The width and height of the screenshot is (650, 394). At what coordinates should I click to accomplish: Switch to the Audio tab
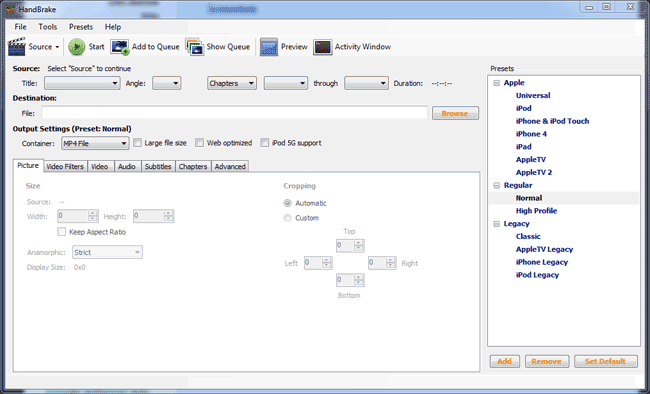127,167
